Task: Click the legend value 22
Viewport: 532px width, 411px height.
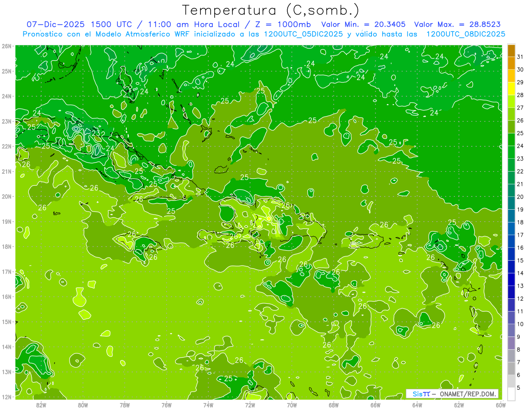Action: (x=520, y=171)
